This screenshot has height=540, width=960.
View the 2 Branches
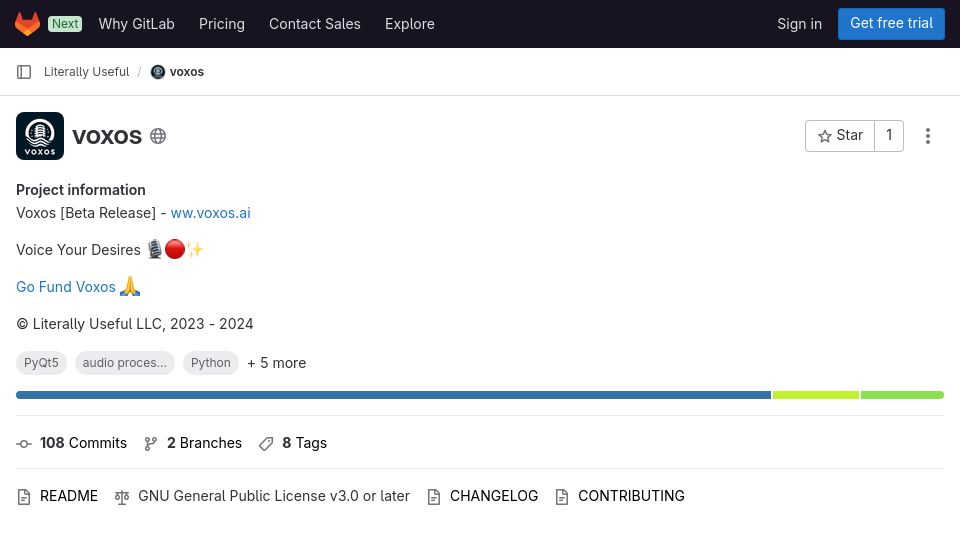[204, 443]
